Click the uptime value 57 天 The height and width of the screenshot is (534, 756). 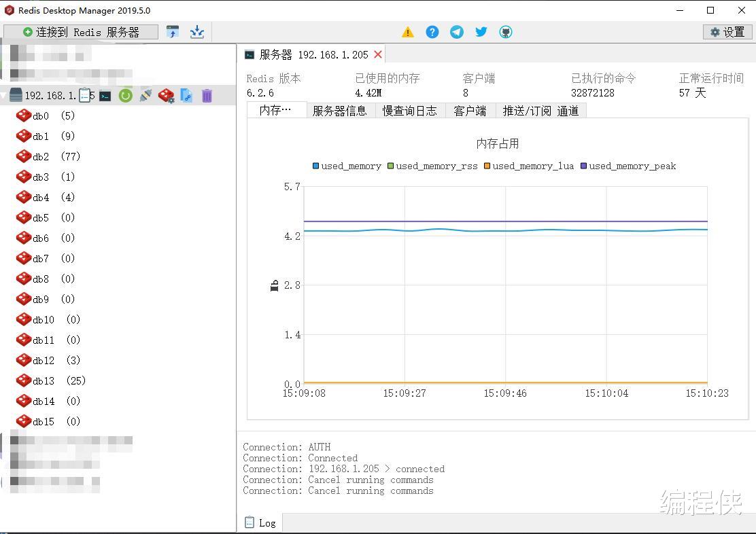693,93
